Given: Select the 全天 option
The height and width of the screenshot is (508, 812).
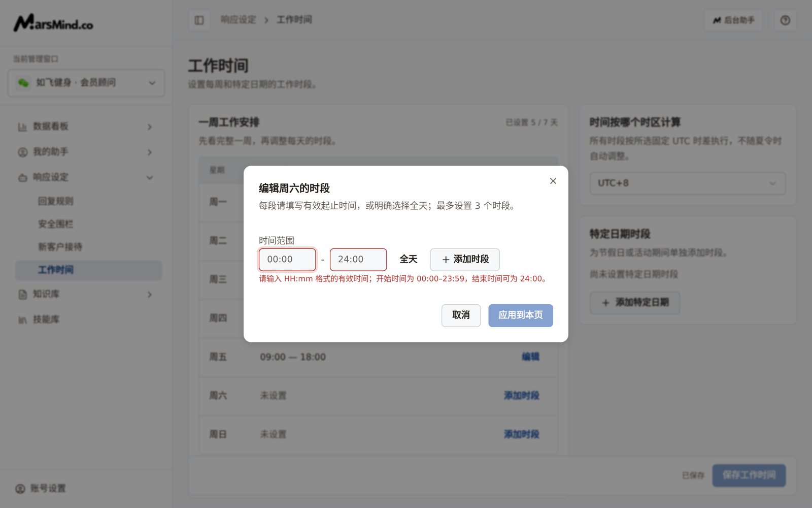Looking at the screenshot, I should (x=408, y=260).
